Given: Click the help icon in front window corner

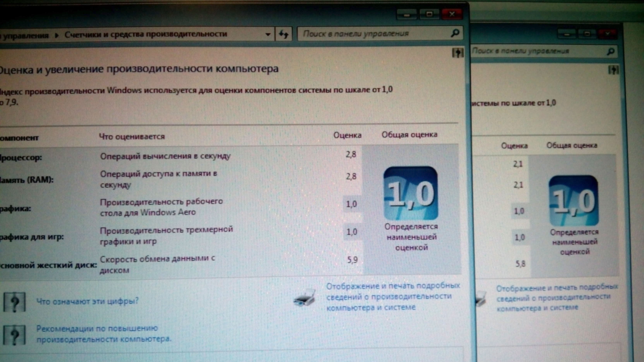Looking at the screenshot, I should pyautogui.click(x=458, y=53).
